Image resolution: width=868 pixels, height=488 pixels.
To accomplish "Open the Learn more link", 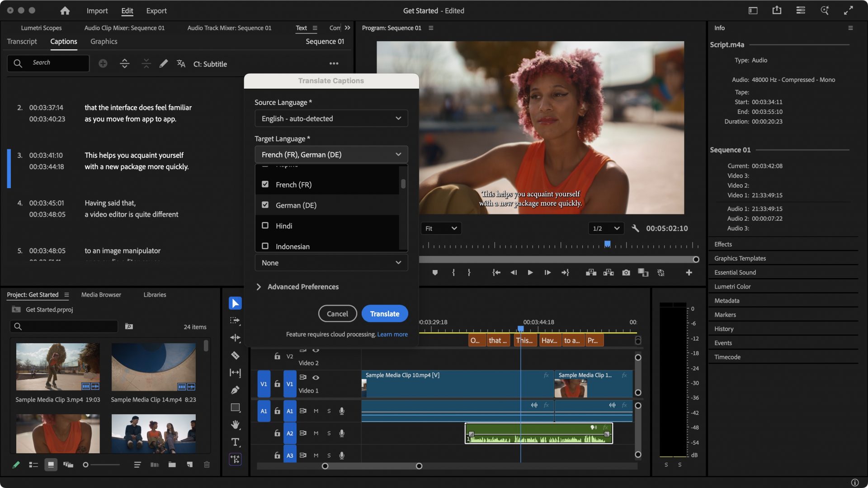I will (392, 334).
